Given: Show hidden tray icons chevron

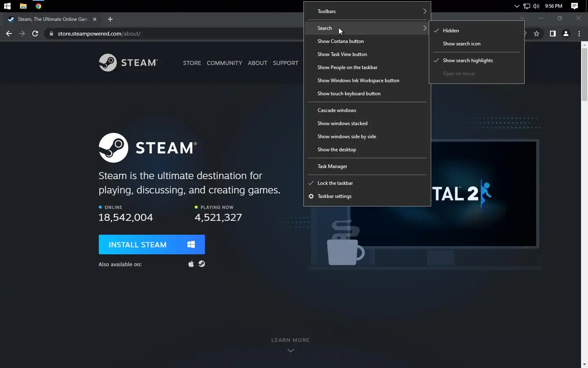Looking at the screenshot, I should point(517,6).
